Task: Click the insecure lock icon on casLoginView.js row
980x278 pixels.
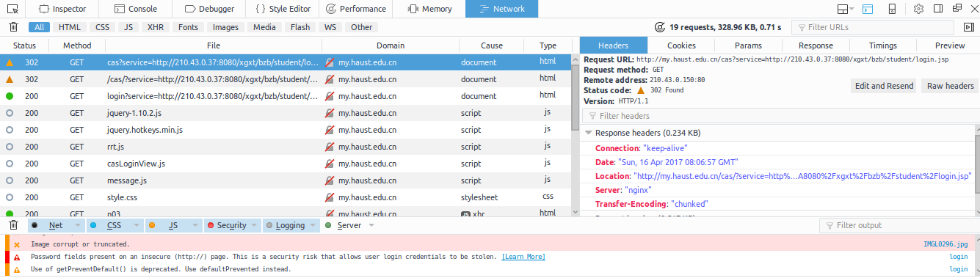Action: pos(330,164)
